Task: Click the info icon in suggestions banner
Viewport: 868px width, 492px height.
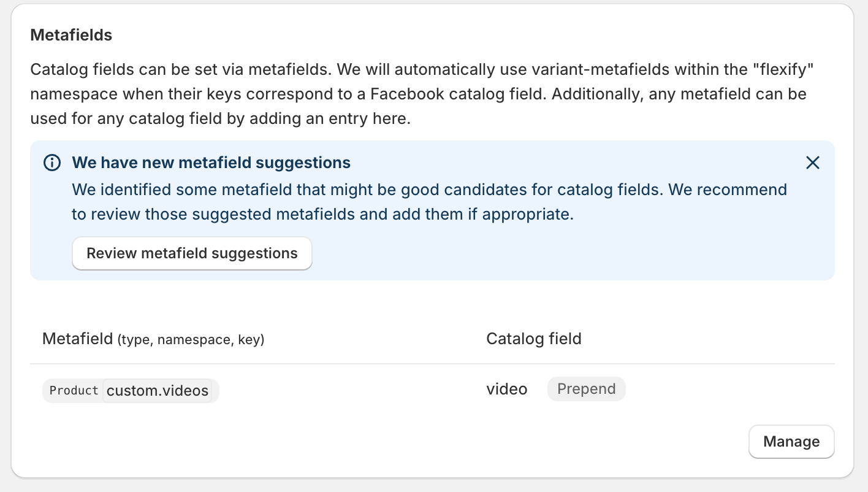Action: coord(52,163)
